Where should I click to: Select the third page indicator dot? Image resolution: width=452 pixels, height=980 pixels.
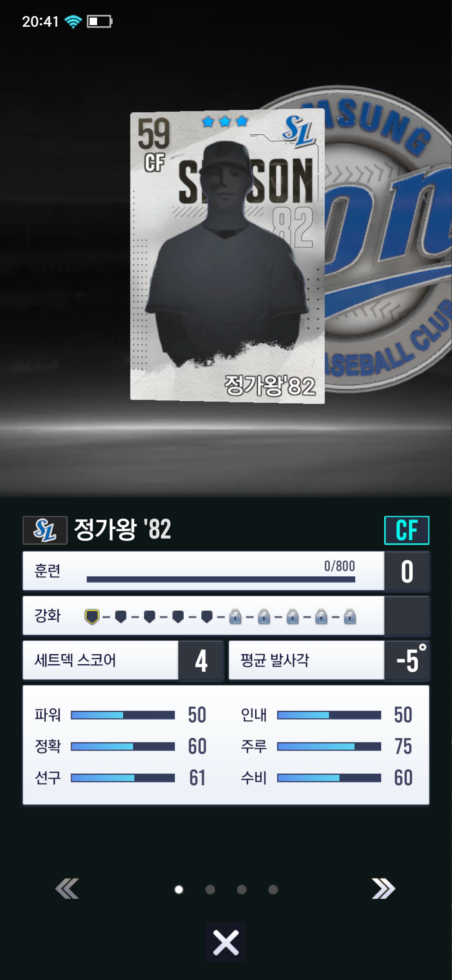[241, 889]
